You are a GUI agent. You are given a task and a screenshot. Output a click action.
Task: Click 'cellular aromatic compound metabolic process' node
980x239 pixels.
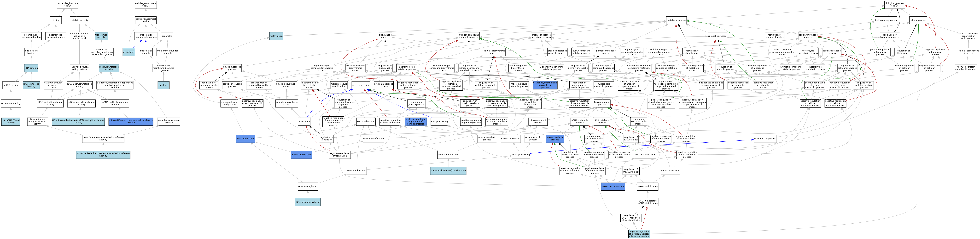(782, 52)
